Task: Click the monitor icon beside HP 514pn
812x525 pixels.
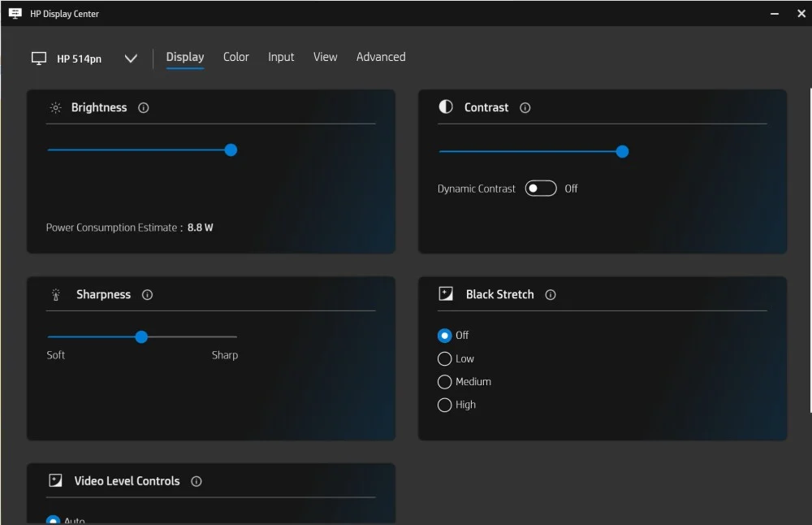Action: click(39, 59)
